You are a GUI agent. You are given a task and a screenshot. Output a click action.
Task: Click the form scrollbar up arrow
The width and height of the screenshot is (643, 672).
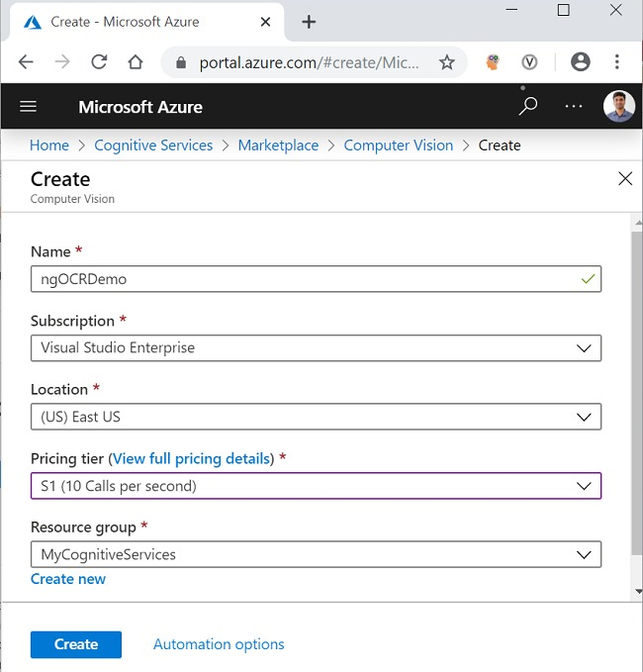click(x=638, y=223)
